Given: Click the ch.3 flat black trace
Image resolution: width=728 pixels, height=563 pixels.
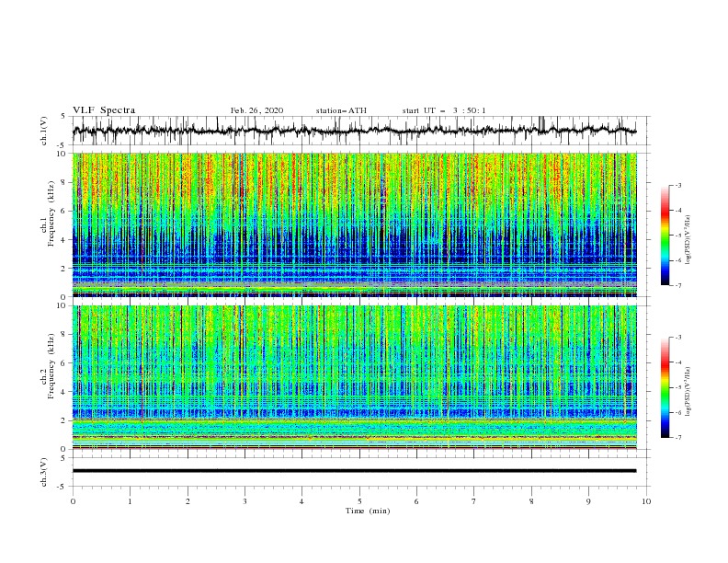Looking at the screenshot, I should pyautogui.click(x=354, y=471).
